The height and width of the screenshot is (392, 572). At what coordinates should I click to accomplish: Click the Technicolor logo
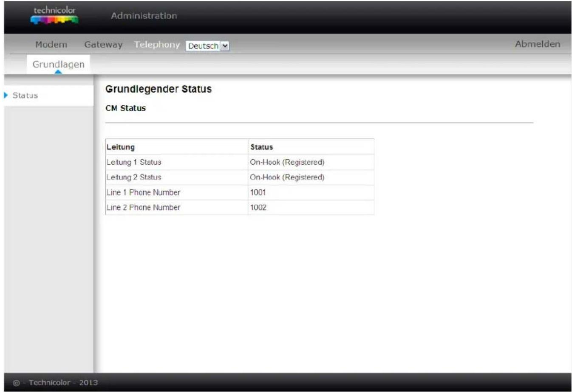pyautogui.click(x=54, y=15)
